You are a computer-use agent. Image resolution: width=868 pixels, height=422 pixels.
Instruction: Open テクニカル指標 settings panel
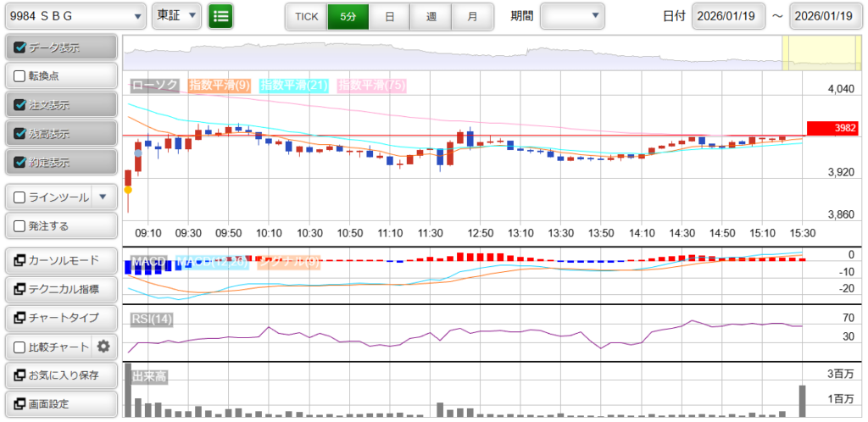click(x=59, y=289)
